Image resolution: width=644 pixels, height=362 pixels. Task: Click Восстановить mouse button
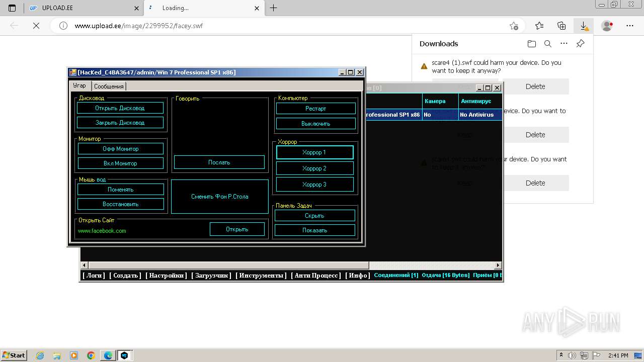121,204
